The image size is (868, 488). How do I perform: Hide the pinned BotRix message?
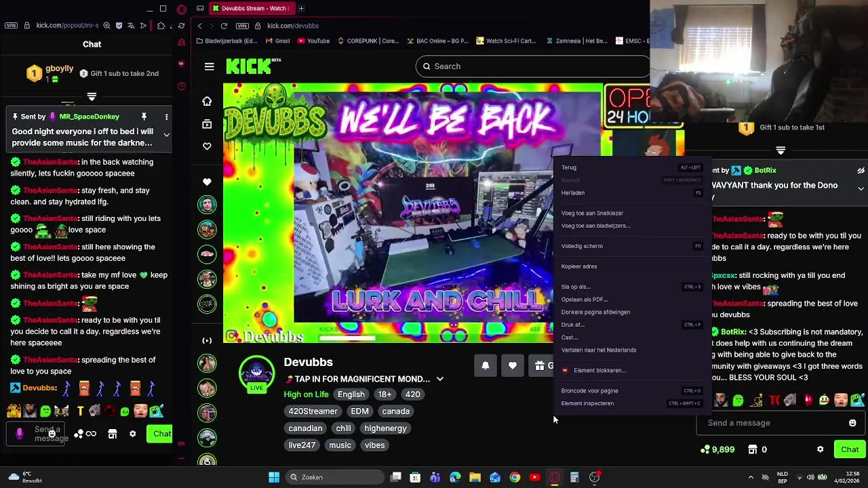(861, 171)
